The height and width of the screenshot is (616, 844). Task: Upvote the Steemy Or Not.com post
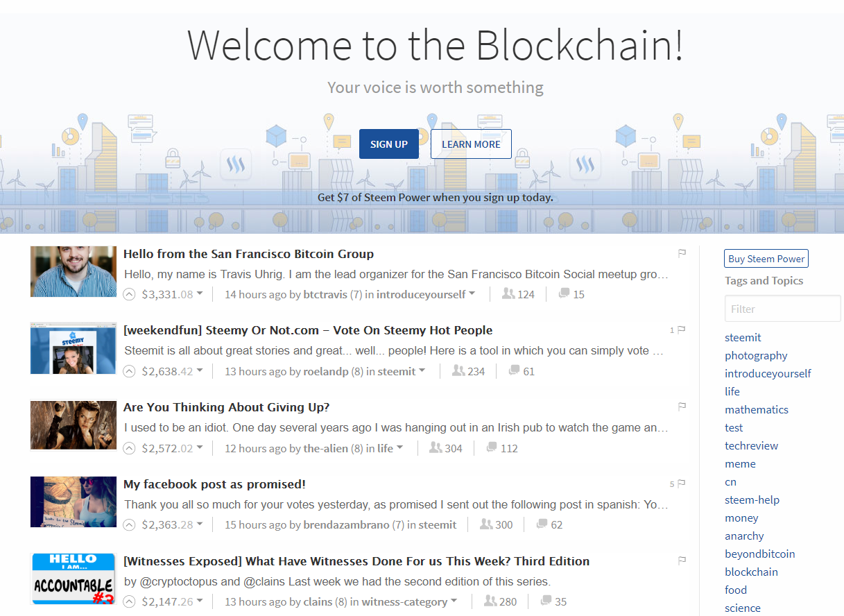point(129,371)
